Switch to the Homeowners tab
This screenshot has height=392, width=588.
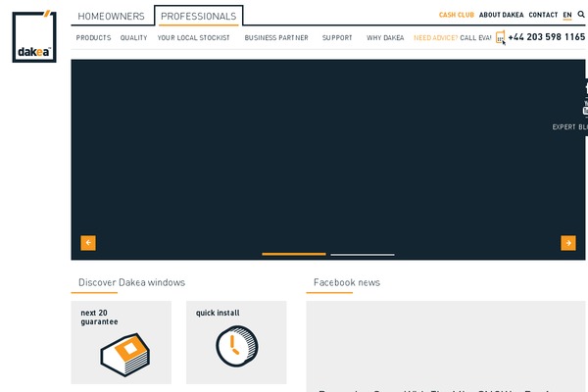pyautogui.click(x=111, y=17)
